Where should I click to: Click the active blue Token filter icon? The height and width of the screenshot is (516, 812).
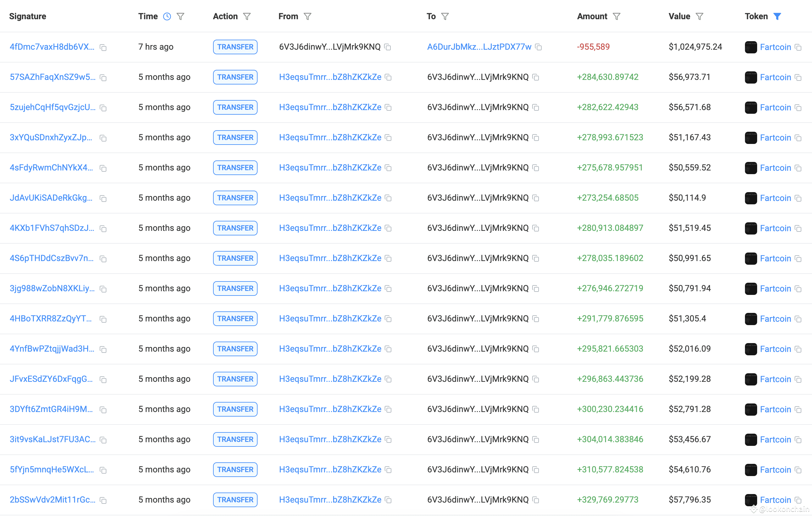point(777,16)
